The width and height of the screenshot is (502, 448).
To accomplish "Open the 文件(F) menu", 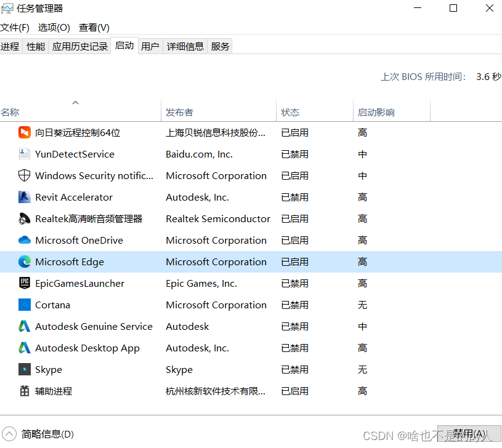I will coord(15,28).
